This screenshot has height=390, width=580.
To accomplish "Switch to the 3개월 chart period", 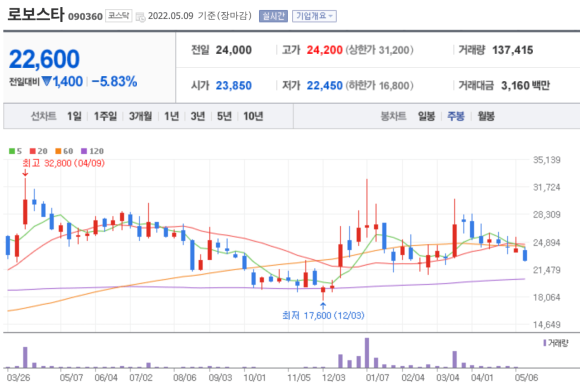I will (x=140, y=116).
